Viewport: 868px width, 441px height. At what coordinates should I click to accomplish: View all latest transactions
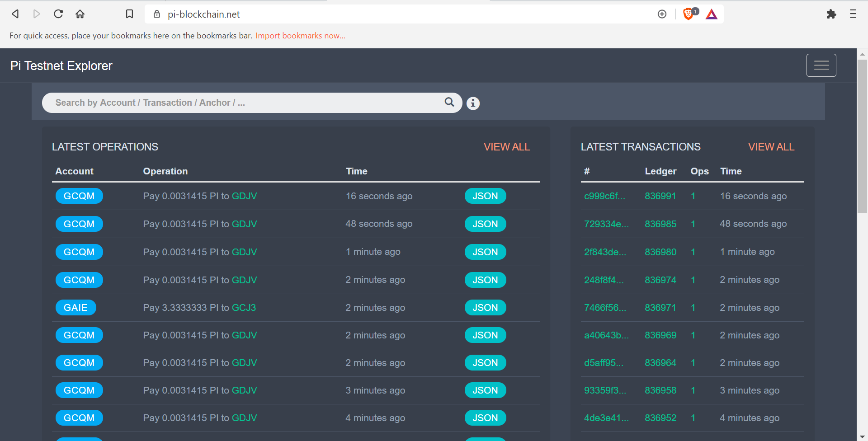coord(771,147)
